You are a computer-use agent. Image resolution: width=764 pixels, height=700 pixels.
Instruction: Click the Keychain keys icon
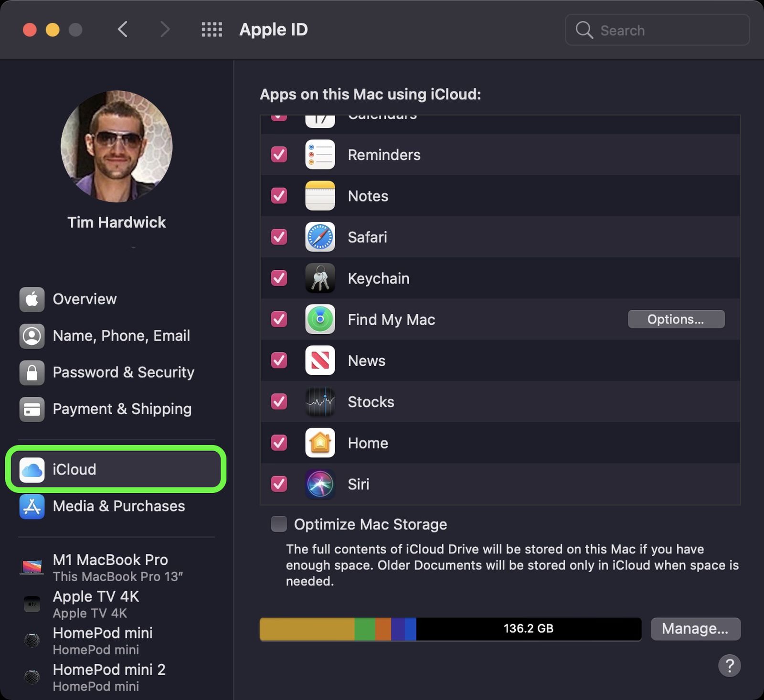[319, 278]
